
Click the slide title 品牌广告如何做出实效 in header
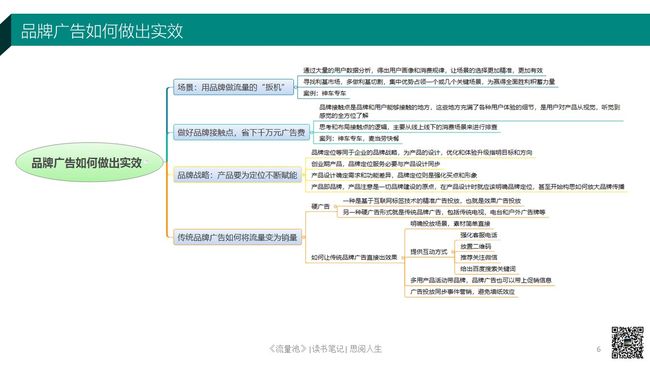coord(102,31)
